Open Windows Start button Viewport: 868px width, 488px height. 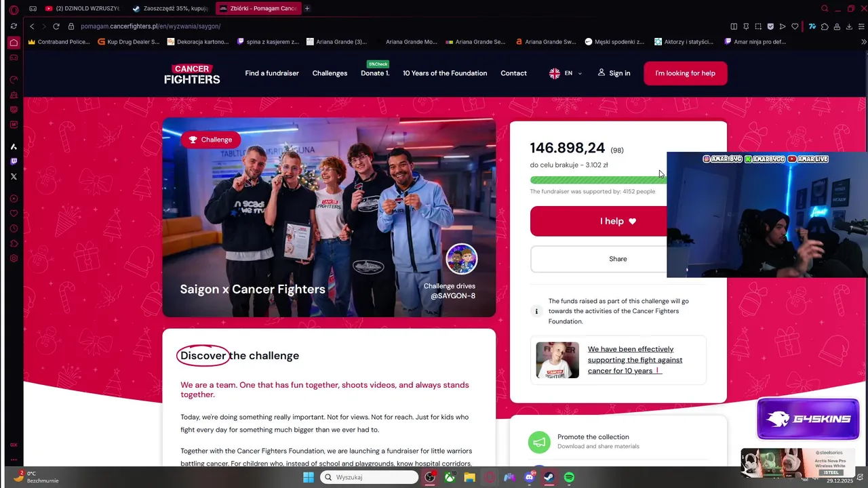click(309, 477)
